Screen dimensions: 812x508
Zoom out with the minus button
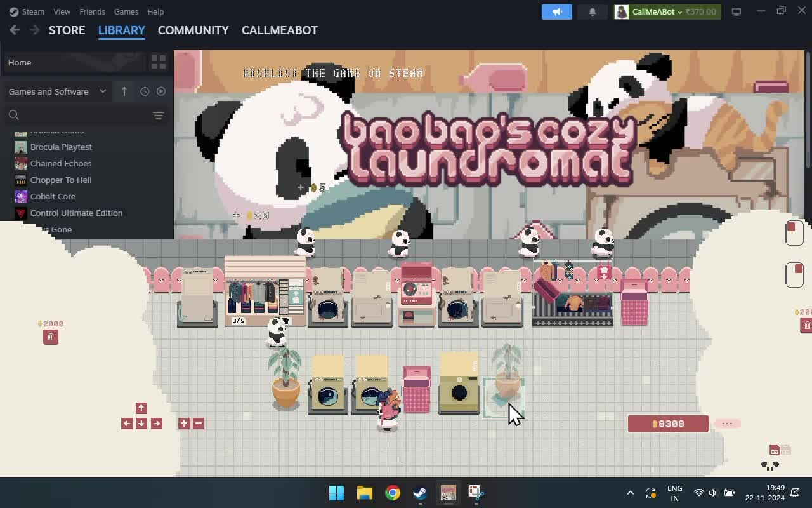click(x=199, y=424)
